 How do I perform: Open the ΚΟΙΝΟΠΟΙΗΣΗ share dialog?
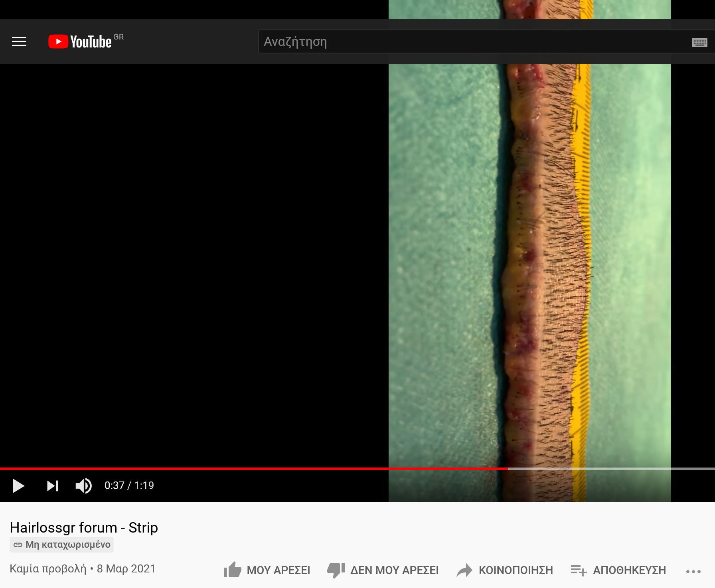click(x=516, y=570)
